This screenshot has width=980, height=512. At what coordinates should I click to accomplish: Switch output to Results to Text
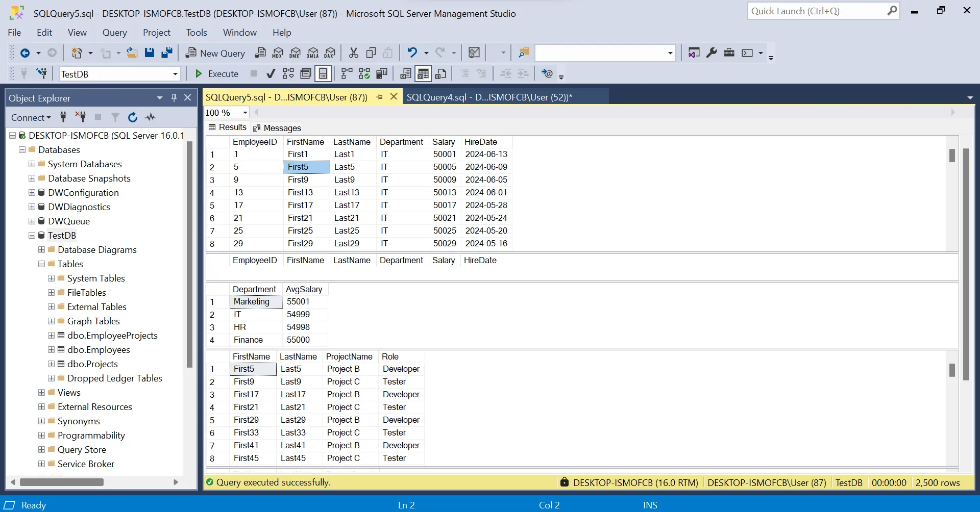tap(406, 74)
